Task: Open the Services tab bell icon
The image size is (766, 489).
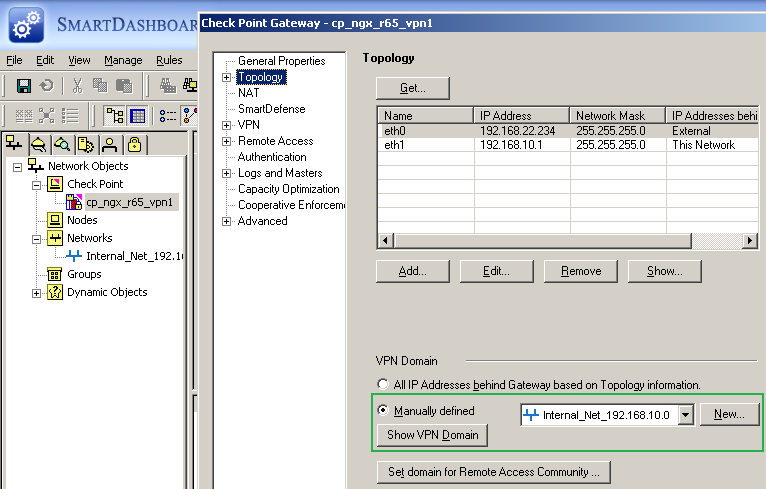Action: pos(38,145)
